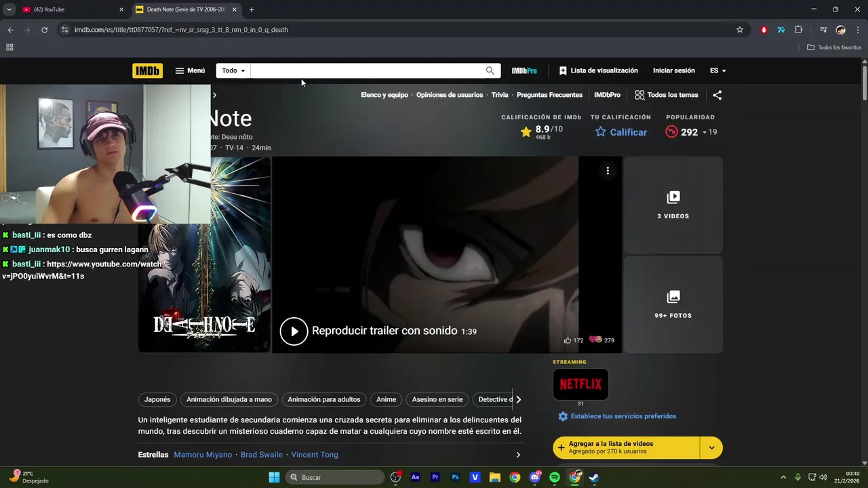Open Preguntas Frecuentes
Image resolution: width=868 pixels, height=488 pixels.
(x=549, y=95)
